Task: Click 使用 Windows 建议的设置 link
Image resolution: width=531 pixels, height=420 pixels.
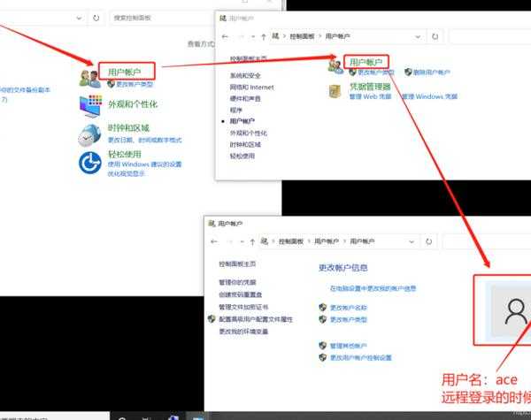Action: point(144,164)
